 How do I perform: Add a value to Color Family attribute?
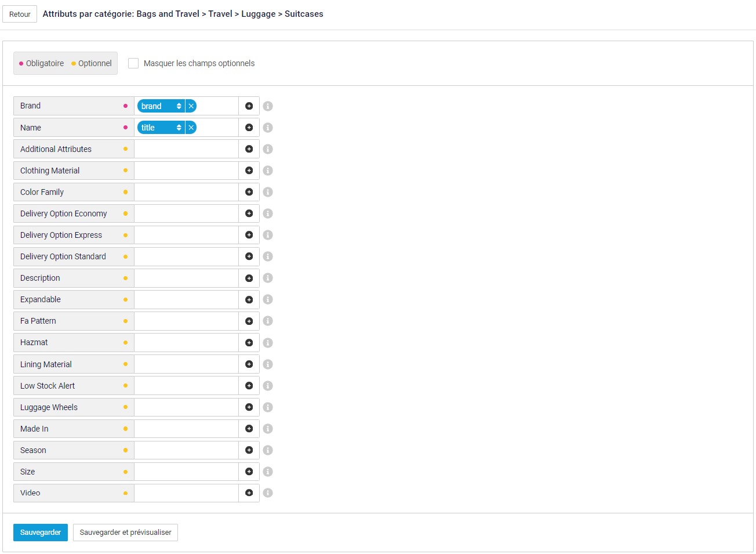click(x=249, y=192)
